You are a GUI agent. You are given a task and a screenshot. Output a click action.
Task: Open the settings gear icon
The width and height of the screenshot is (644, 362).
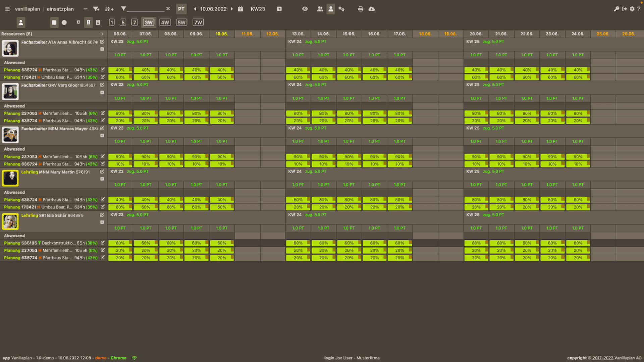click(x=632, y=9)
